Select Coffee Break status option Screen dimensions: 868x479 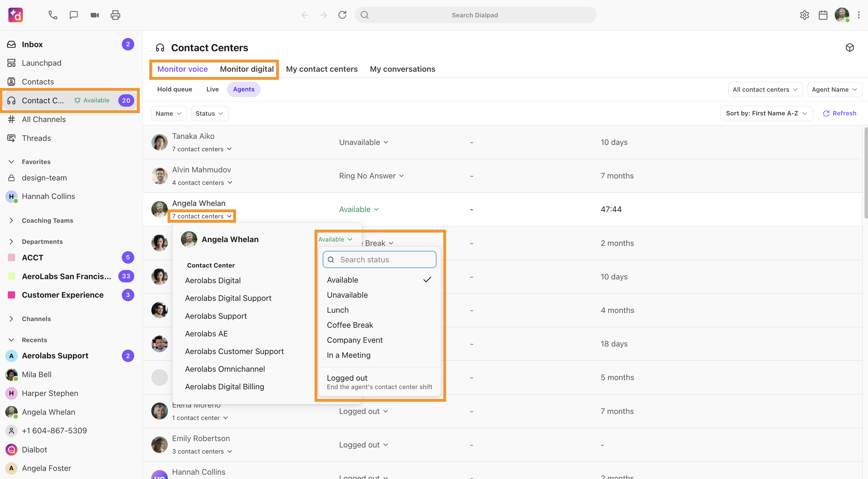click(x=379, y=325)
